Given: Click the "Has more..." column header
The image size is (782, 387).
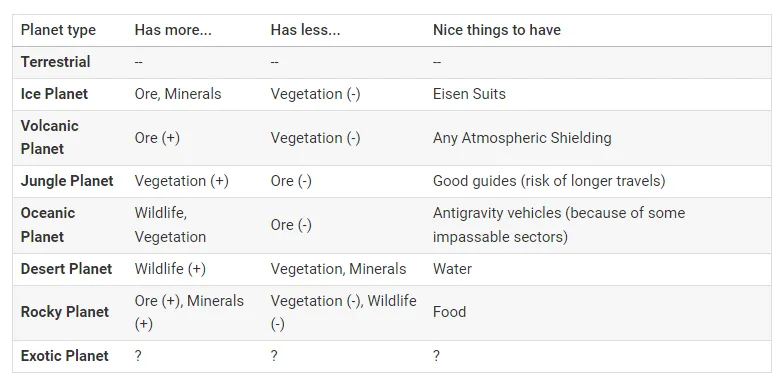Looking at the screenshot, I should (x=173, y=30).
